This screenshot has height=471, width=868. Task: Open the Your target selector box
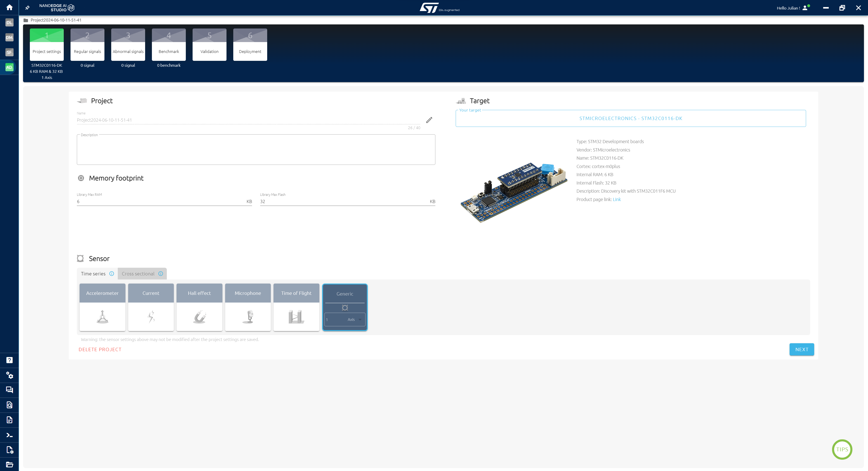pyautogui.click(x=630, y=118)
